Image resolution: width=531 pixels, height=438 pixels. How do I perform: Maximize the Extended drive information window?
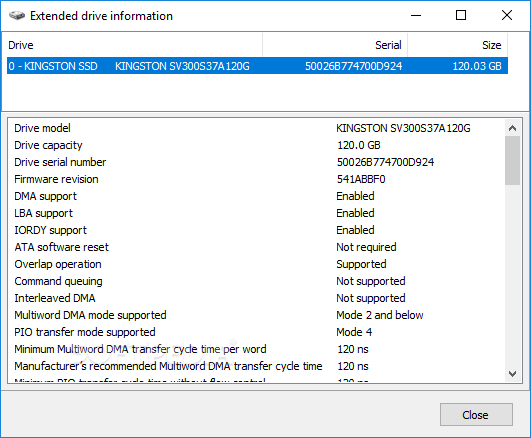point(461,15)
